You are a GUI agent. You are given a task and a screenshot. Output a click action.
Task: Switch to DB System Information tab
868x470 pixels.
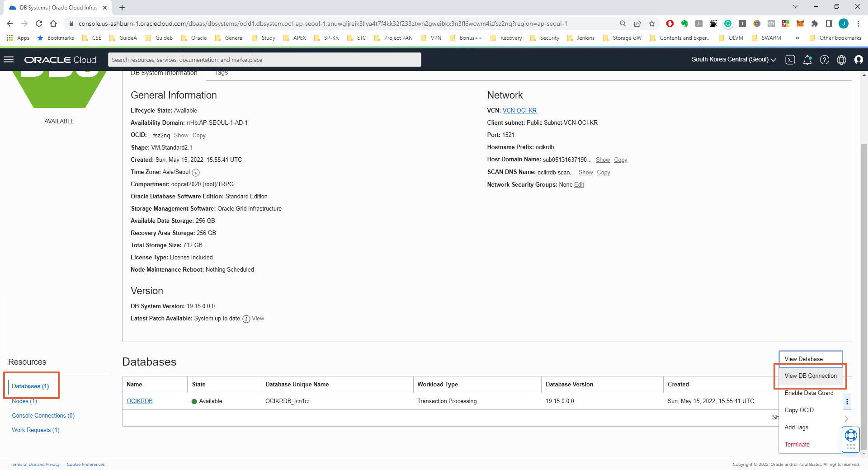(164, 74)
